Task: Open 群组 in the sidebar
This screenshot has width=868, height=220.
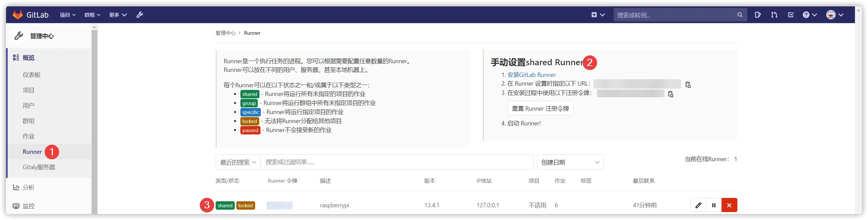Action: (x=28, y=121)
